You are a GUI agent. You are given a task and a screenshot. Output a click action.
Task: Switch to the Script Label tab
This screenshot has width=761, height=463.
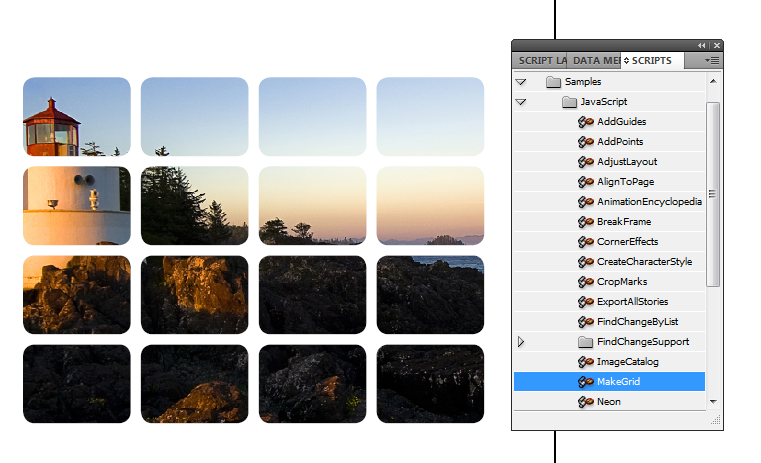(x=540, y=61)
